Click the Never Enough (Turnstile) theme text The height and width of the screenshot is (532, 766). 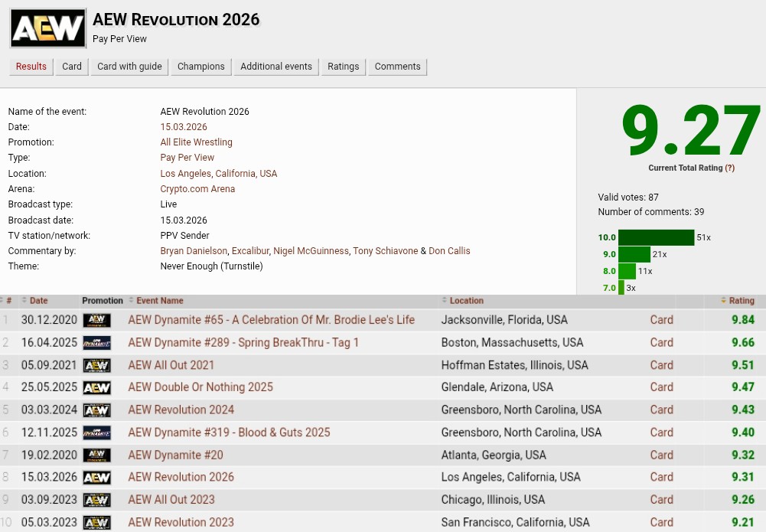[211, 266]
